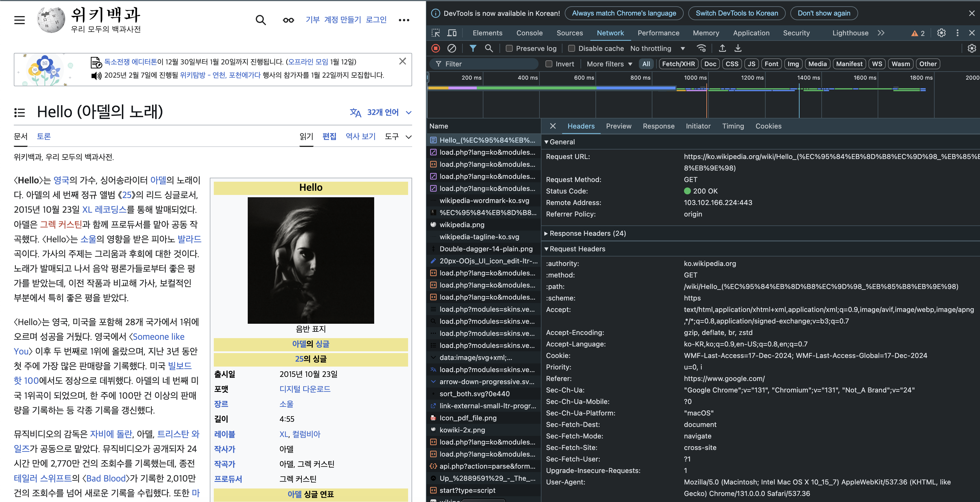Open the Wikipedia search magnifier icon
This screenshot has width=980, height=502.
click(x=261, y=20)
